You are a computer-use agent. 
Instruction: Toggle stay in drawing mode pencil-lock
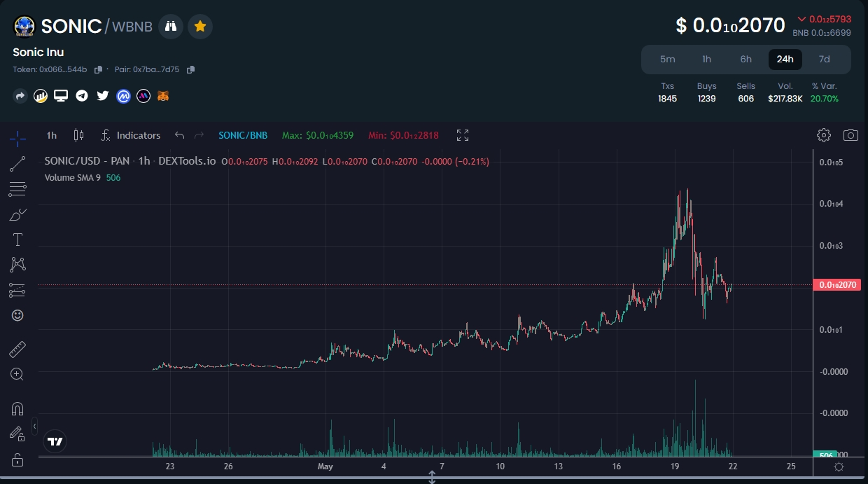click(x=17, y=434)
